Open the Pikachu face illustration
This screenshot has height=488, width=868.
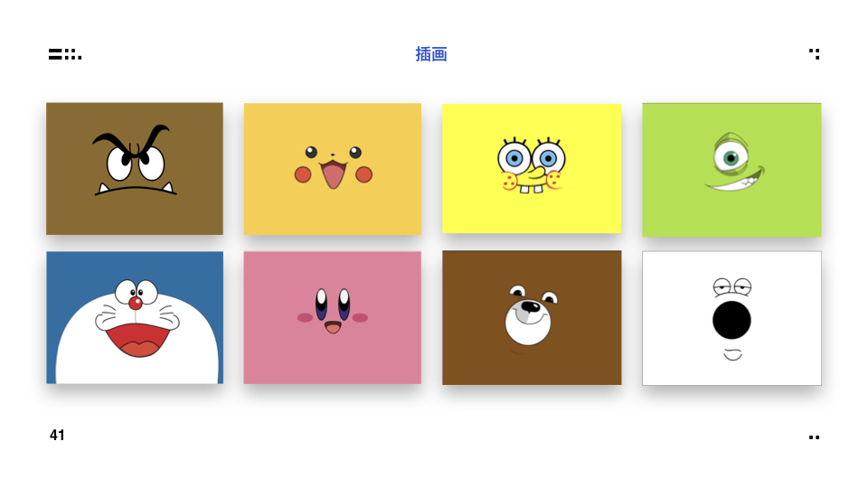[x=333, y=169]
